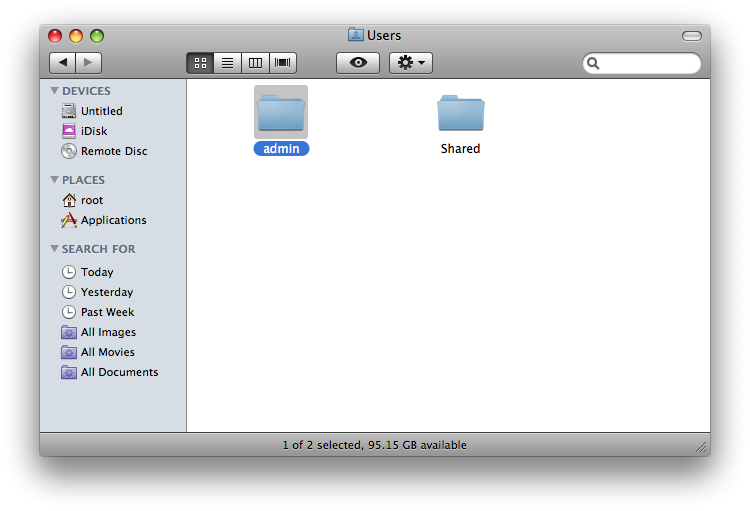Switch to column view mode
The image size is (750, 511).
tap(255, 63)
